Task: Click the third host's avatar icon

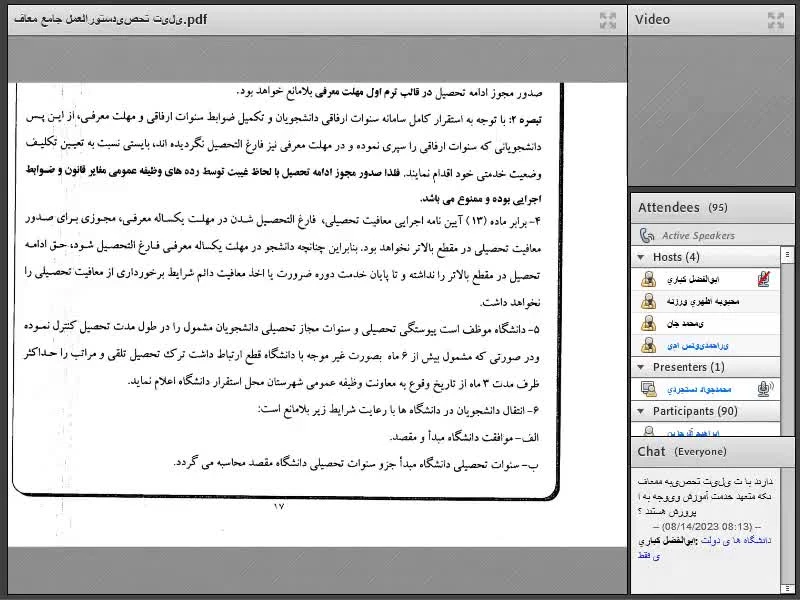Action: tap(648, 323)
